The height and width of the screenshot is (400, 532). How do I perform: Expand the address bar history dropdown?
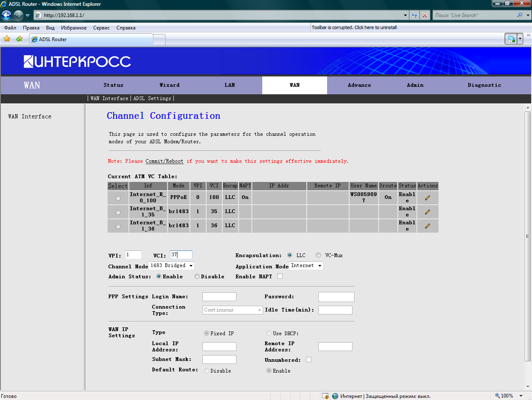point(406,15)
